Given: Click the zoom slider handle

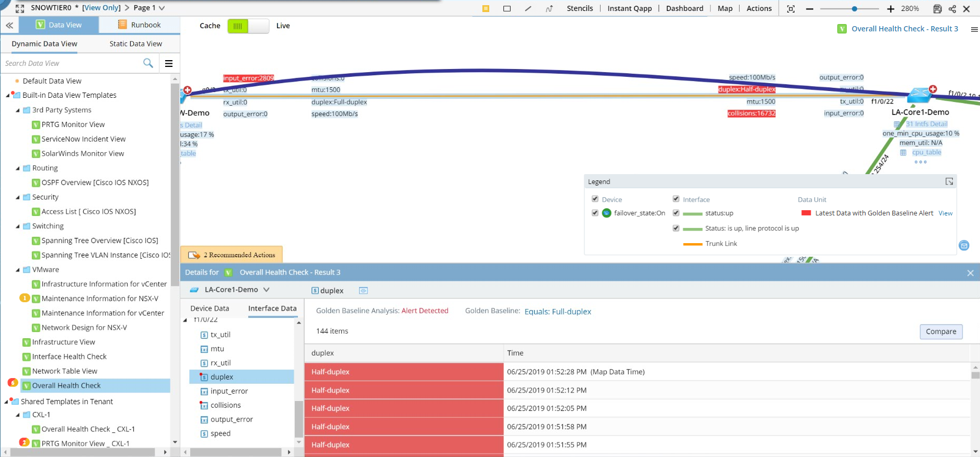Looking at the screenshot, I should 854,9.
